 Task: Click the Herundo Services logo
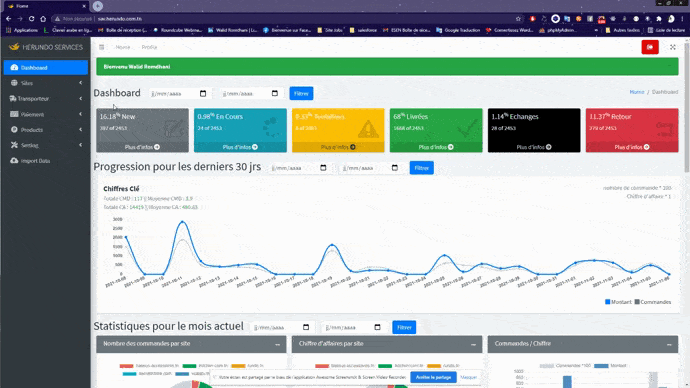point(46,47)
